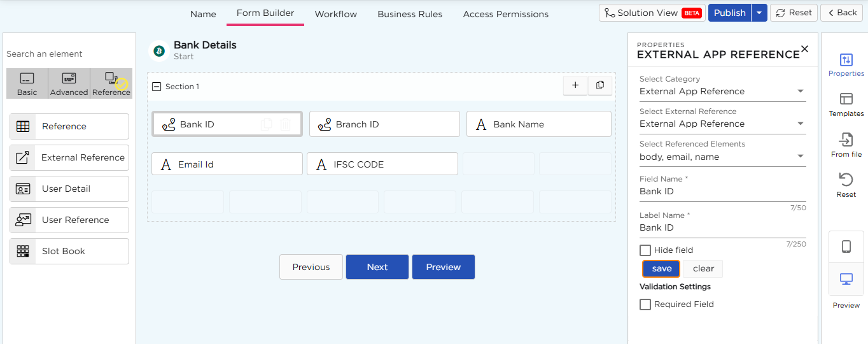The width and height of the screenshot is (868, 344).
Task: Go Back using header button
Action: click(x=842, y=13)
